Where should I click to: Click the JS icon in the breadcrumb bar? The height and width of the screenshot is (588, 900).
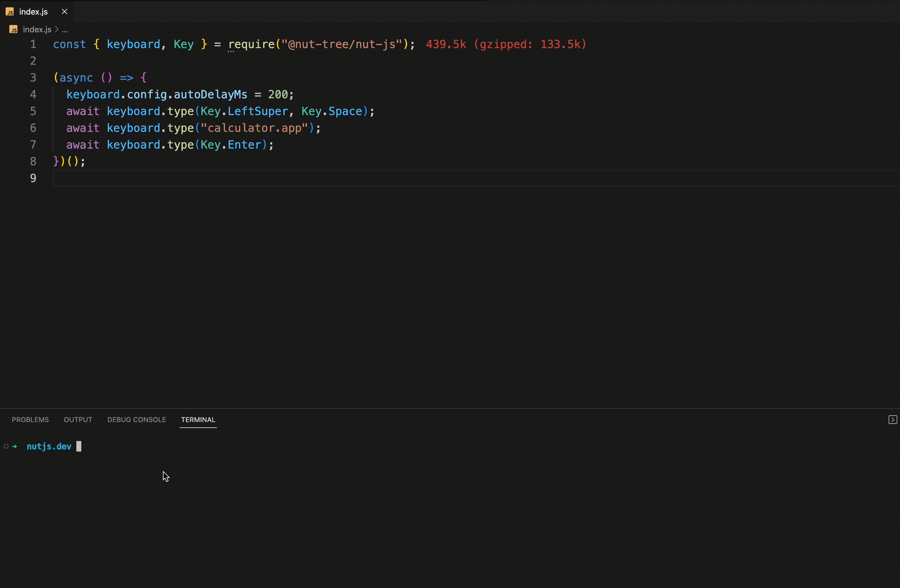coord(14,29)
